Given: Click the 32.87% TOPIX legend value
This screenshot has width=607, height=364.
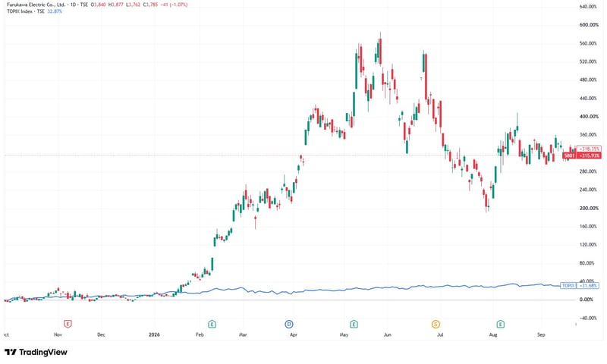Looking at the screenshot, I should click(55, 11).
